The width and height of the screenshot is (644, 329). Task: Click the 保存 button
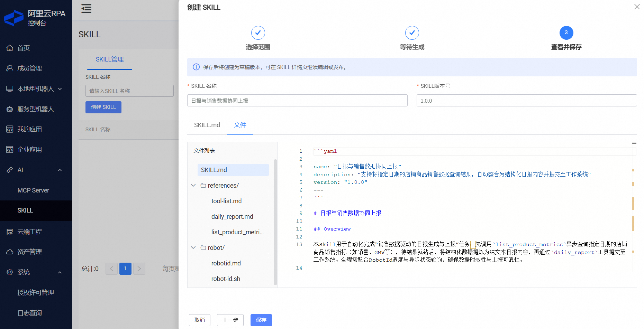click(261, 320)
